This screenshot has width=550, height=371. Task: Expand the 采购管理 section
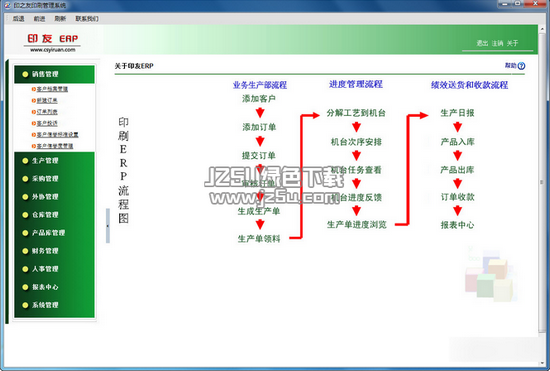(54, 179)
